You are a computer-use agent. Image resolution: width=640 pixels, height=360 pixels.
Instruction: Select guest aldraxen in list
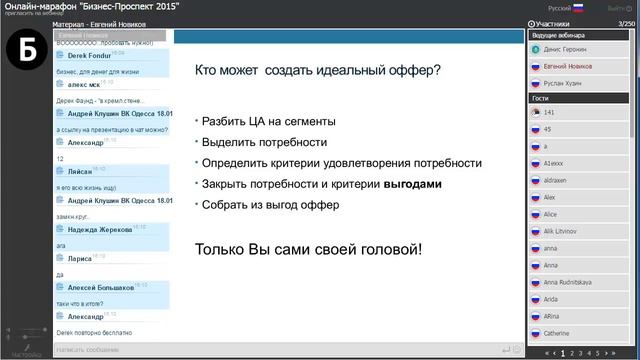coord(579,180)
